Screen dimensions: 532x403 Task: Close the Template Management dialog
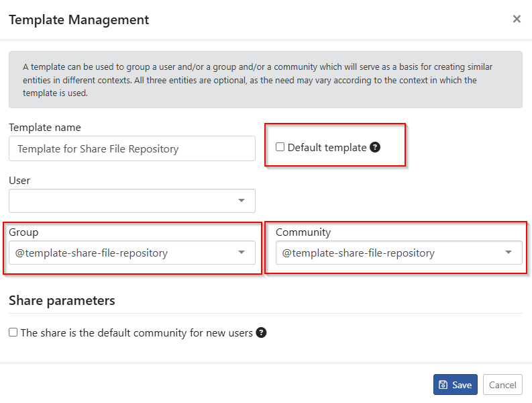[x=517, y=19]
